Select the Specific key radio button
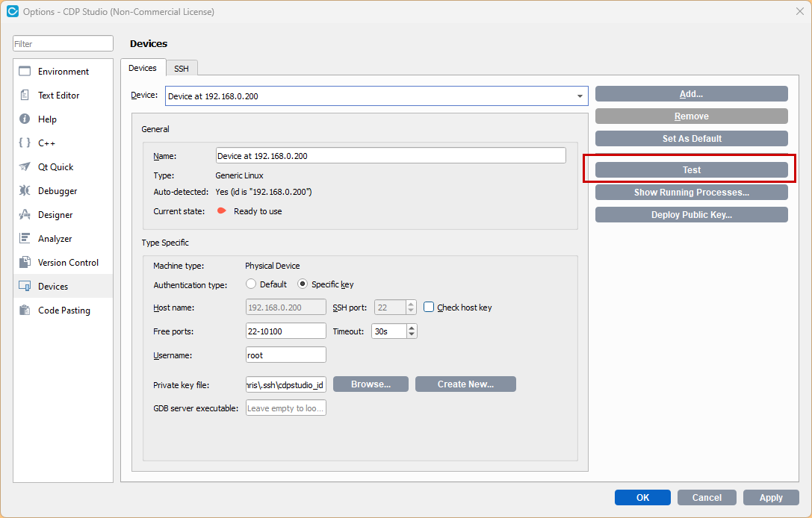Image resolution: width=812 pixels, height=518 pixels. point(303,284)
